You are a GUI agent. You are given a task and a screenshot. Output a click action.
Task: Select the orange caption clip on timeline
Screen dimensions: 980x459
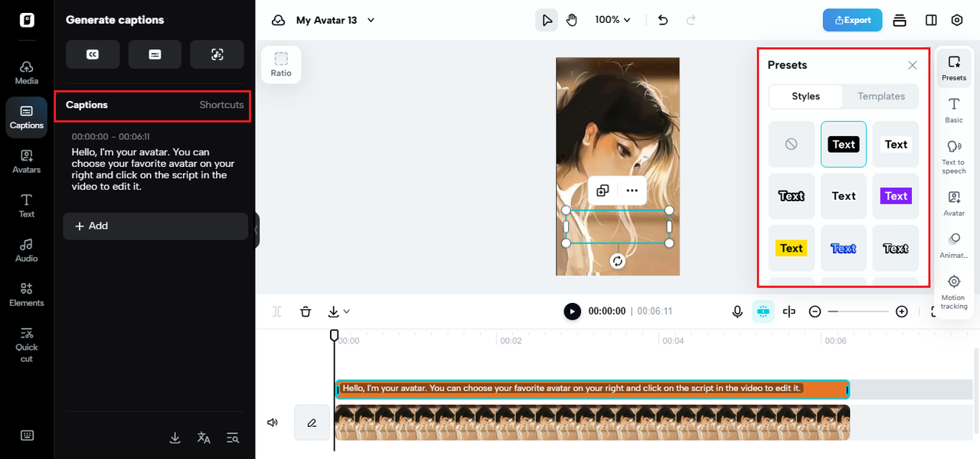point(593,389)
